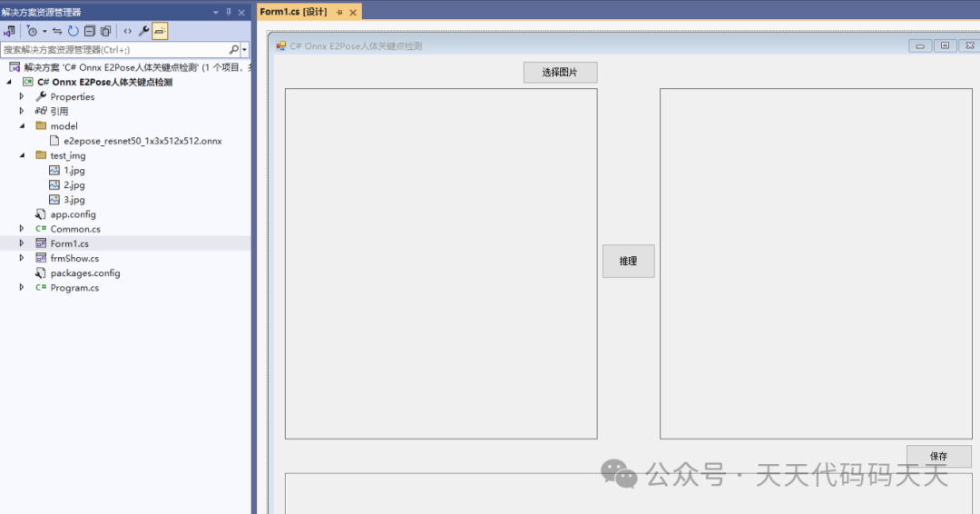Pin the Solution Explorer panel
Image resolution: width=980 pixels, height=514 pixels.
pyautogui.click(x=228, y=12)
